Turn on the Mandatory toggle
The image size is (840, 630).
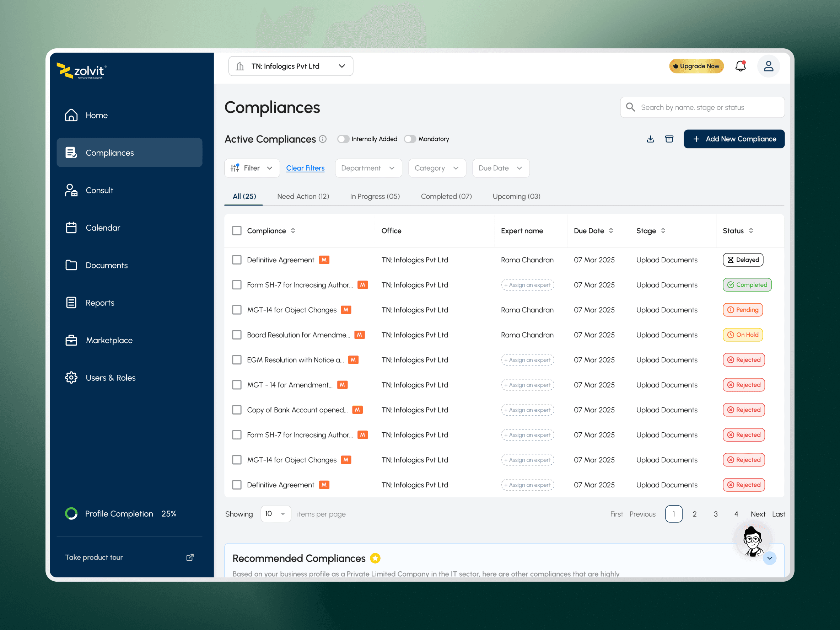(410, 139)
